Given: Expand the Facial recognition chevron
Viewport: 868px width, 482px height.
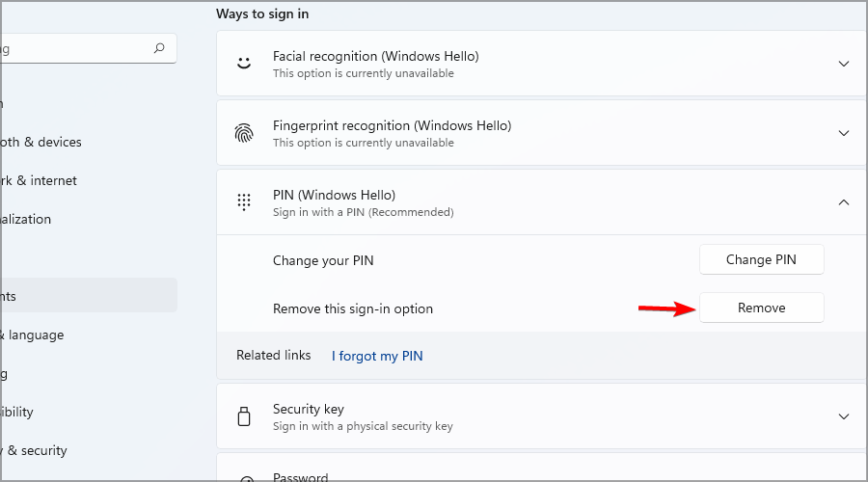Looking at the screenshot, I should click(844, 64).
